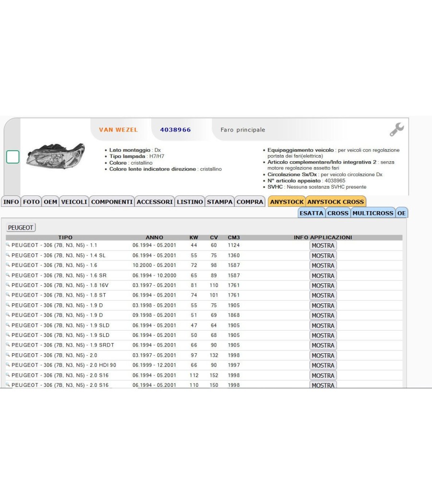Click row PEUGEOT 306 2.0 HDI 90

point(204,365)
